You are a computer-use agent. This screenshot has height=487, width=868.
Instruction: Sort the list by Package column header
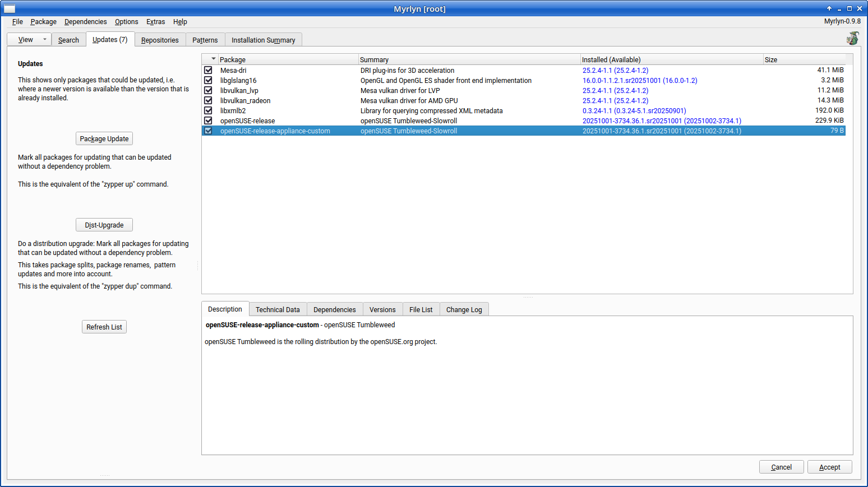coord(287,59)
